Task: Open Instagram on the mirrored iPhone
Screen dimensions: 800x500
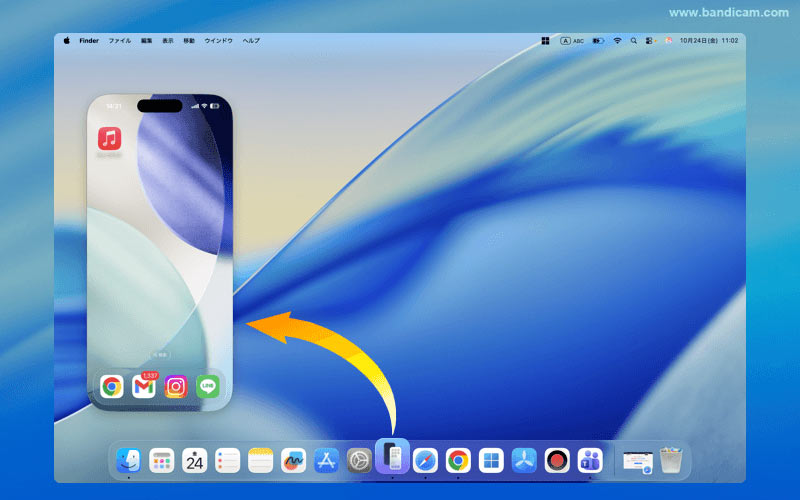Action: click(x=176, y=387)
